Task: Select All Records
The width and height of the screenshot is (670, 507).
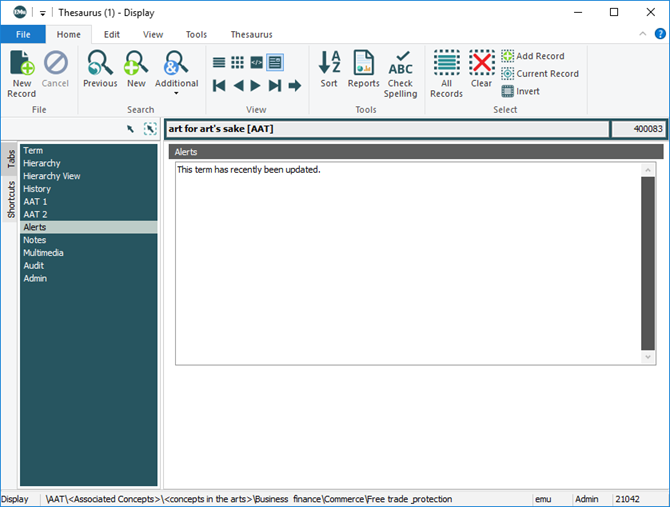Action: [x=446, y=74]
